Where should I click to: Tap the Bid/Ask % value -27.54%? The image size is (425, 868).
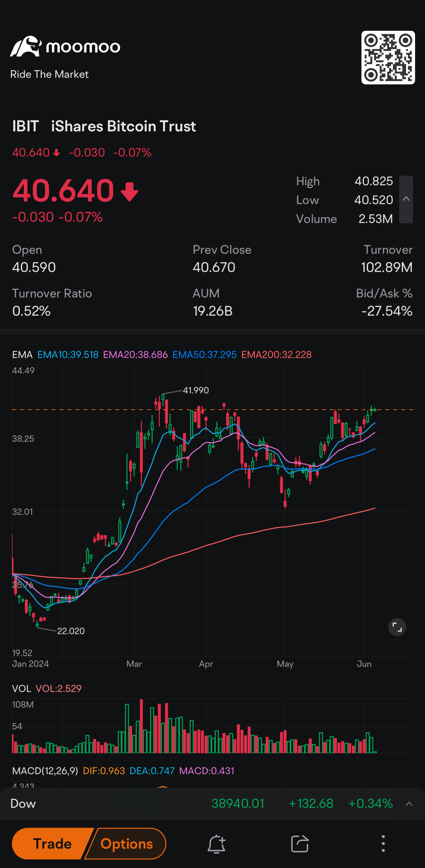click(387, 311)
